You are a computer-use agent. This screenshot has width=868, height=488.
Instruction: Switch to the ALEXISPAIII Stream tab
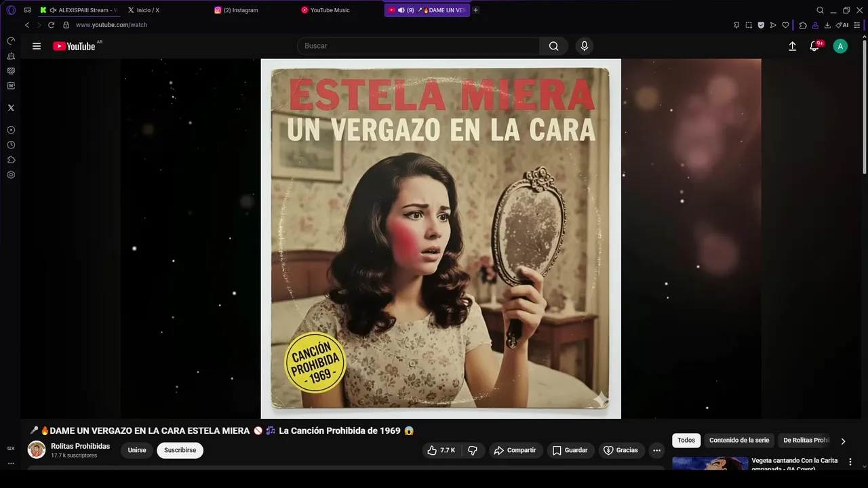point(78,10)
